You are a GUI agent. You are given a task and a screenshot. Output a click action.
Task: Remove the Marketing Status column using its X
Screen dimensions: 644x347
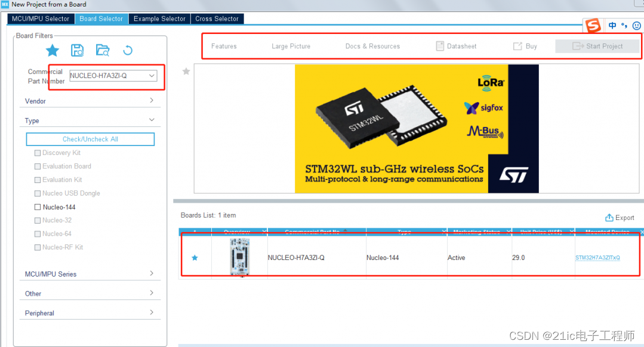(x=509, y=232)
